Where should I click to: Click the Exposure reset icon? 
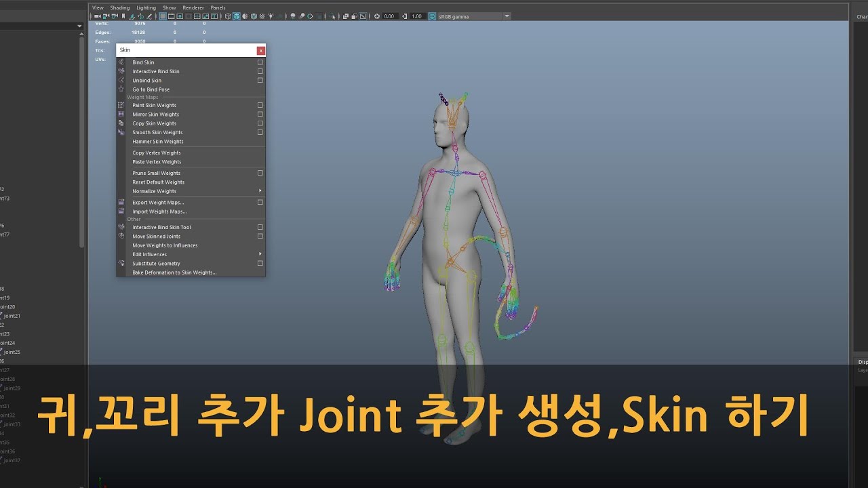pos(376,16)
